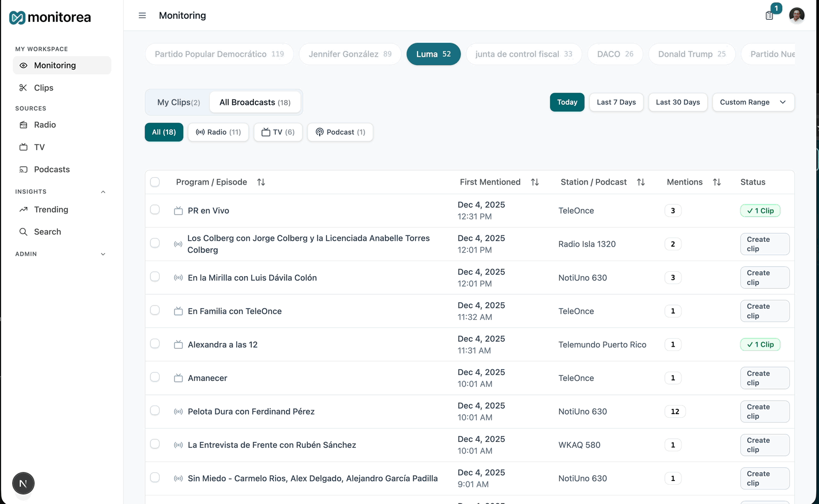Image resolution: width=819 pixels, height=504 pixels.
Task: Collapse the Insights sidebar section
Action: tap(103, 192)
